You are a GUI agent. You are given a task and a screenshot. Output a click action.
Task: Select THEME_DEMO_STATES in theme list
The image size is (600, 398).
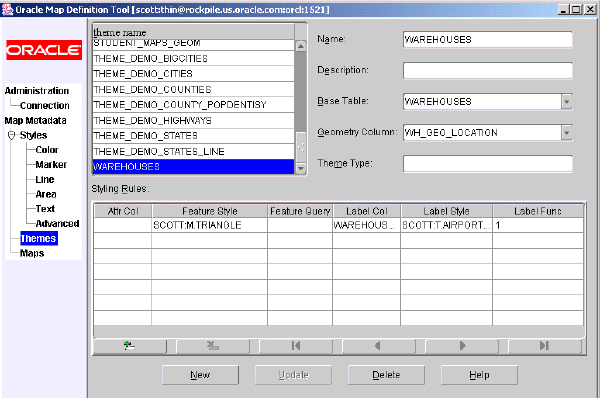point(194,135)
